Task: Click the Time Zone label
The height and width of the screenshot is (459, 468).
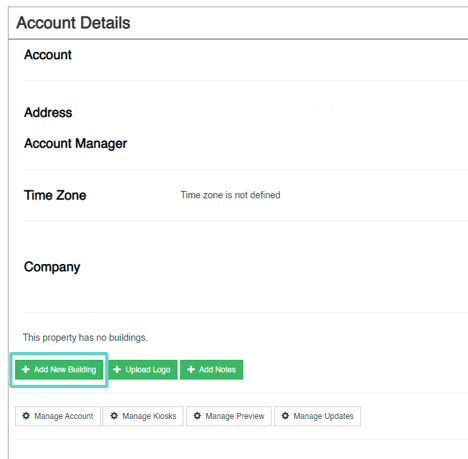Action: click(55, 195)
